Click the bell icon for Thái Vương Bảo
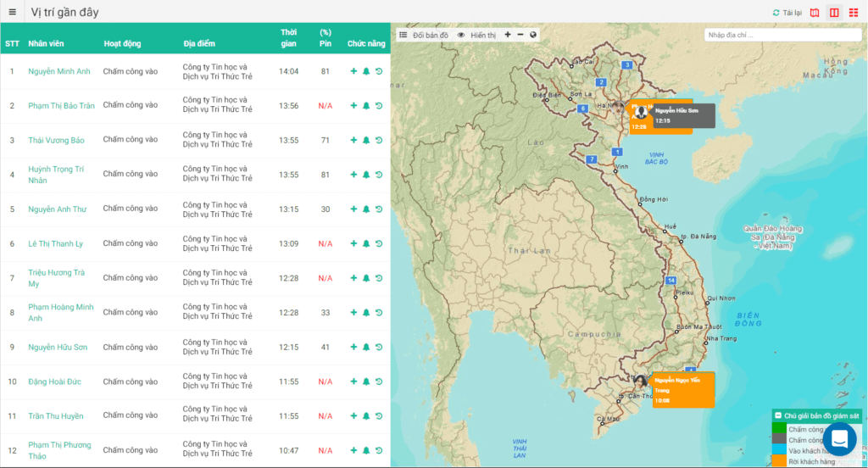 pyautogui.click(x=366, y=140)
